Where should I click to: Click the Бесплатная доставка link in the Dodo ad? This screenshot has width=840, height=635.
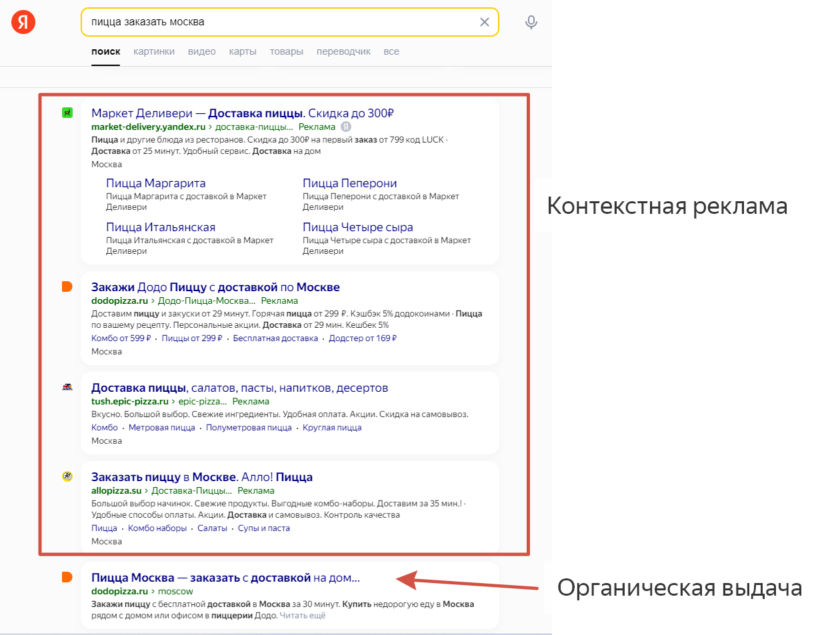click(276, 338)
